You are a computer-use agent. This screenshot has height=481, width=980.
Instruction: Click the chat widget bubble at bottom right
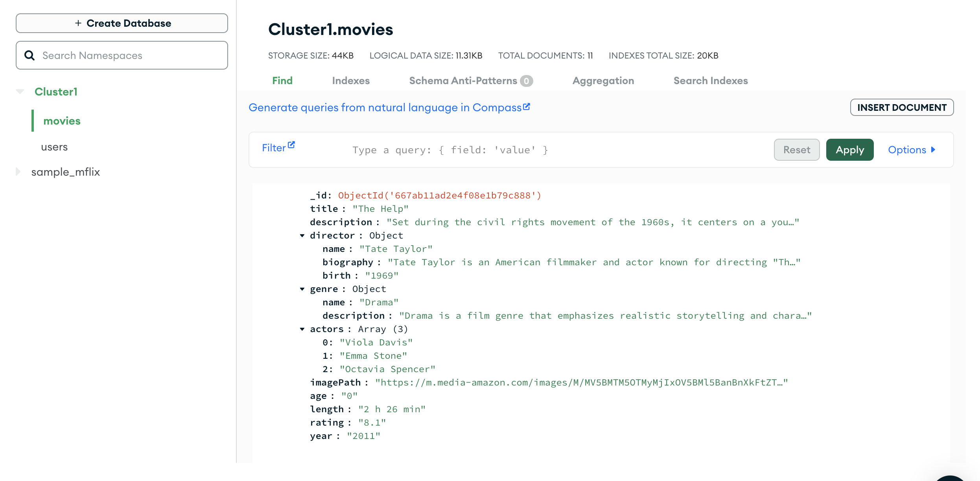click(949, 479)
